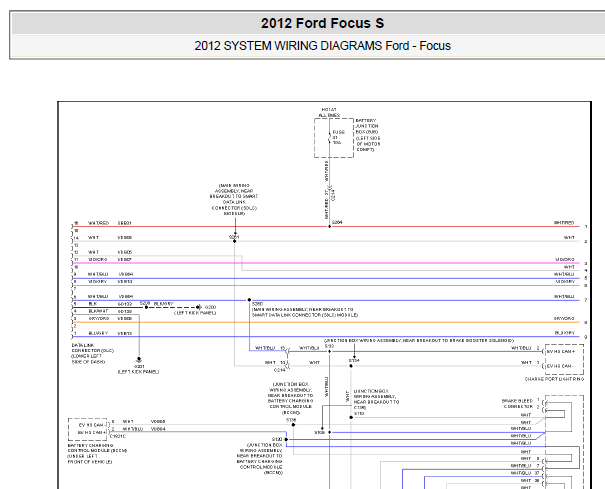Image resolution: width=605 pixels, height=489 pixels.
Task: Click the C214 label below the WHT pin 13
Action: coord(279,370)
